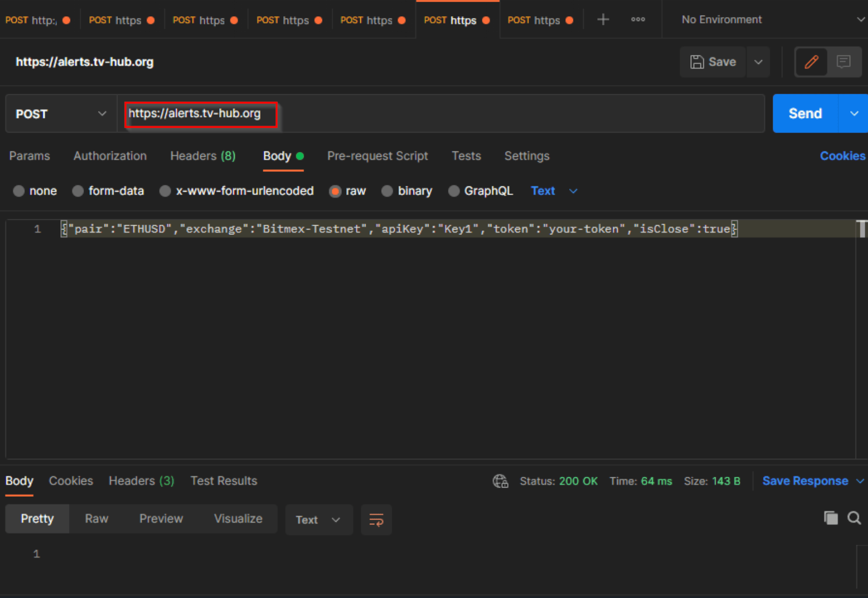Image resolution: width=868 pixels, height=598 pixels.
Task: Click the blue Send button
Action: (806, 114)
